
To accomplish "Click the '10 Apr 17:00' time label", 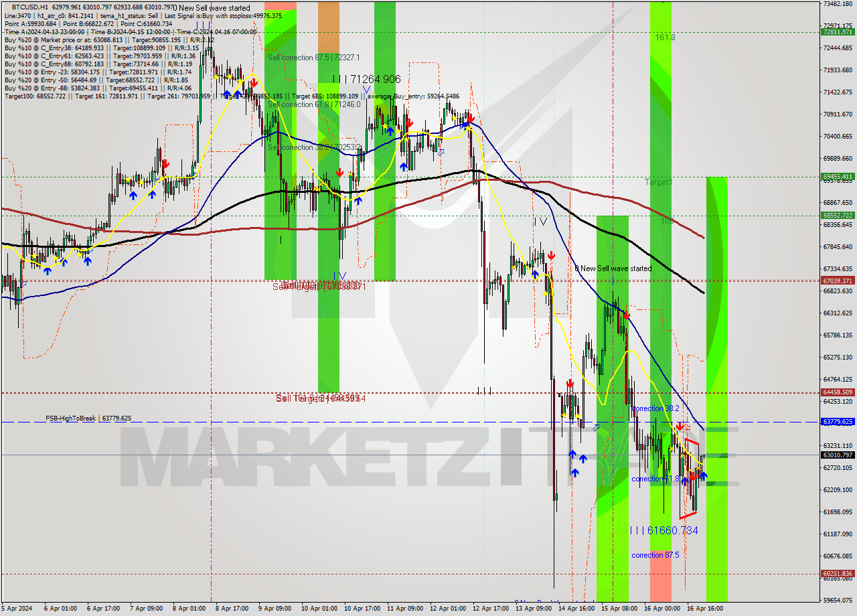I will (362, 609).
